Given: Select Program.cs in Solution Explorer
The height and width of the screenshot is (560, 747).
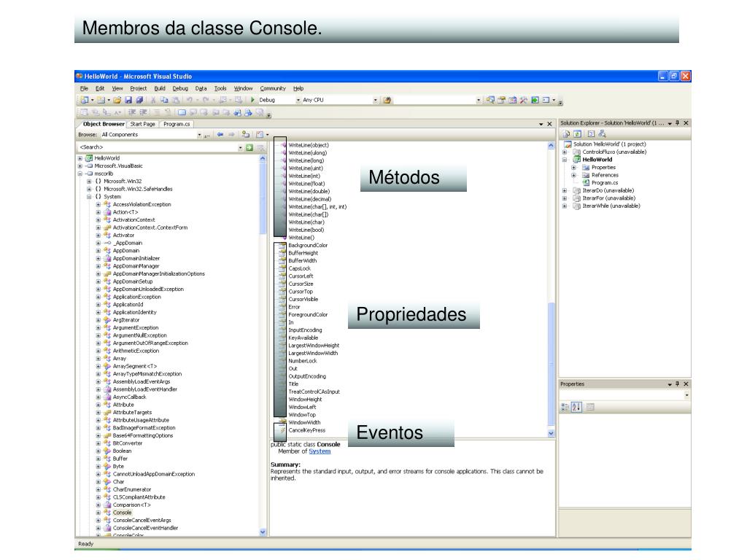Looking at the screenshot, I should tap(605, 183).
